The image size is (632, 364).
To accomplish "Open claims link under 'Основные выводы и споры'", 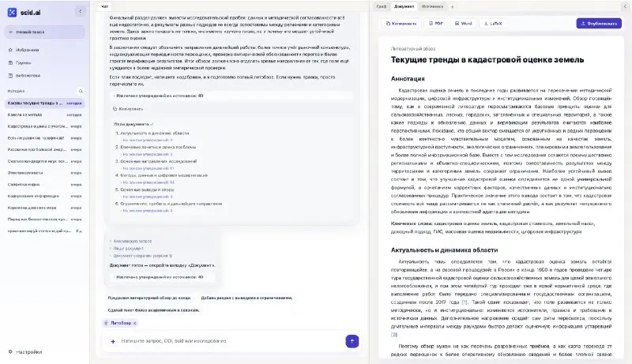I will (x=148, y=197).
